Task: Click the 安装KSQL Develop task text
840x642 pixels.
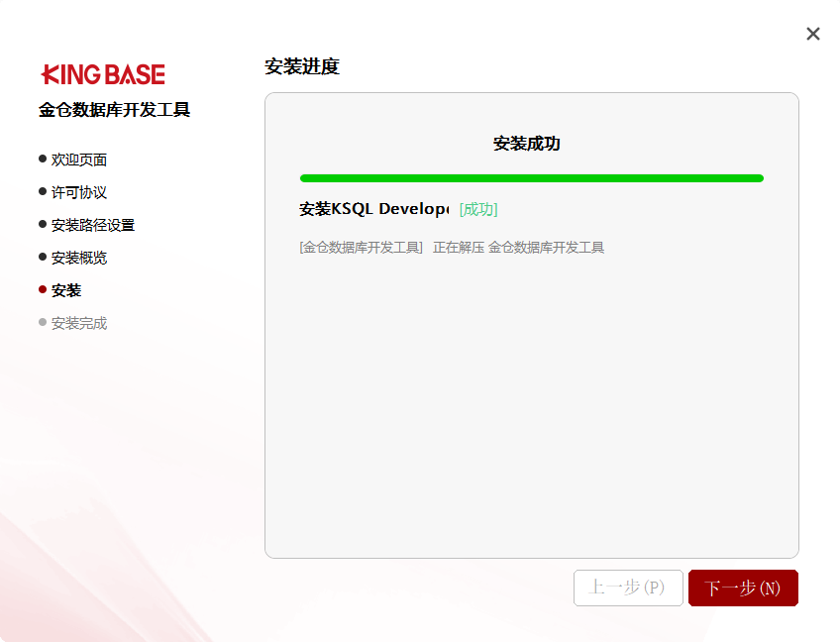Action: 373,209
